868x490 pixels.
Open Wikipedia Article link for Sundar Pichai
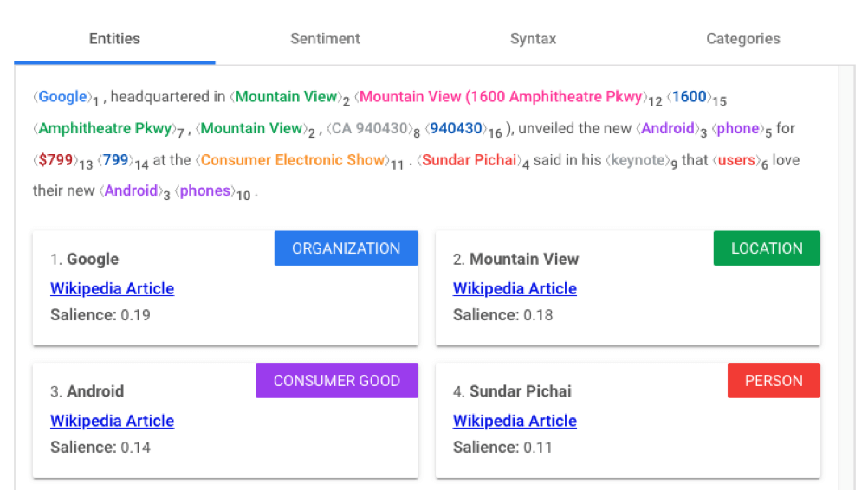515,422
